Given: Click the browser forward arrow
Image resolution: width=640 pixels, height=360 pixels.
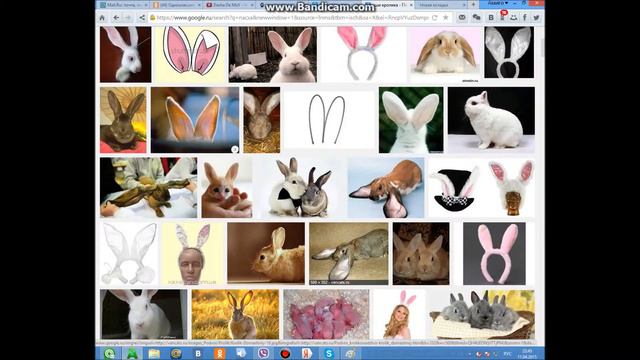Looking at the screenshot, I should (x=128, y=18).
